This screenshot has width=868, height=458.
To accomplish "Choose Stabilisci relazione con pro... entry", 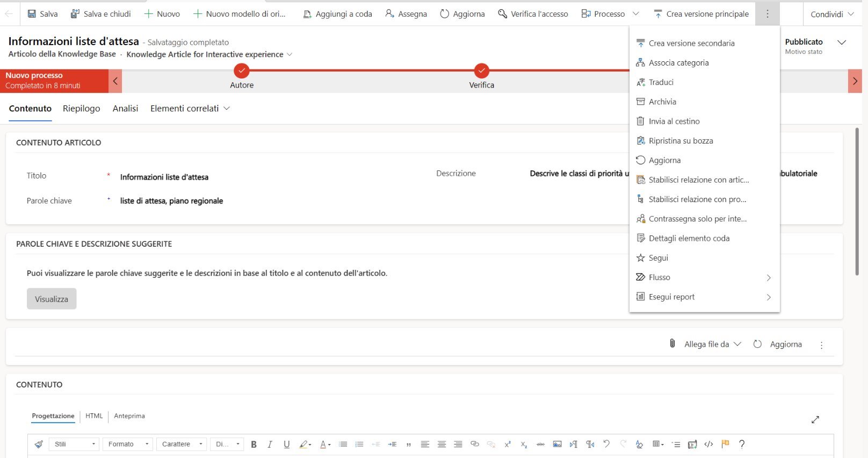I will pos(704,199).
